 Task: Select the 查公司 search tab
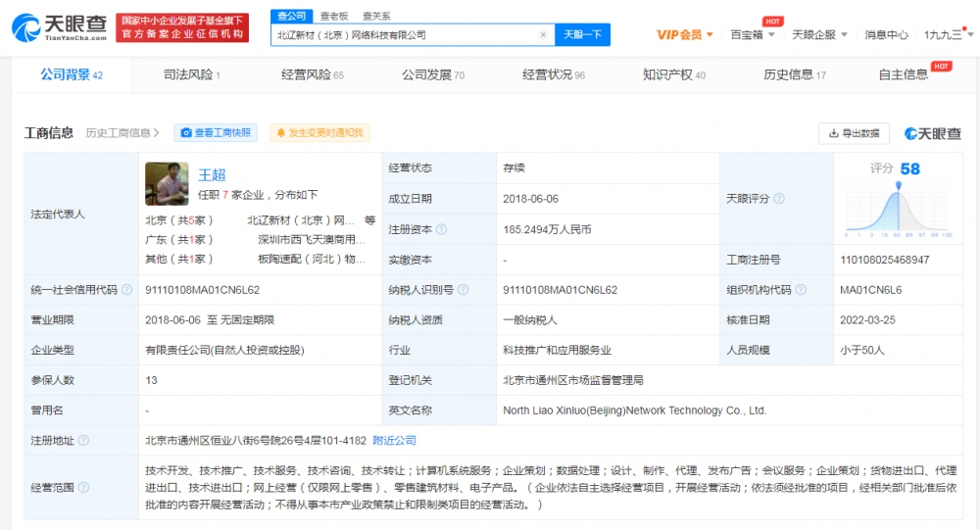click(292, 17)
